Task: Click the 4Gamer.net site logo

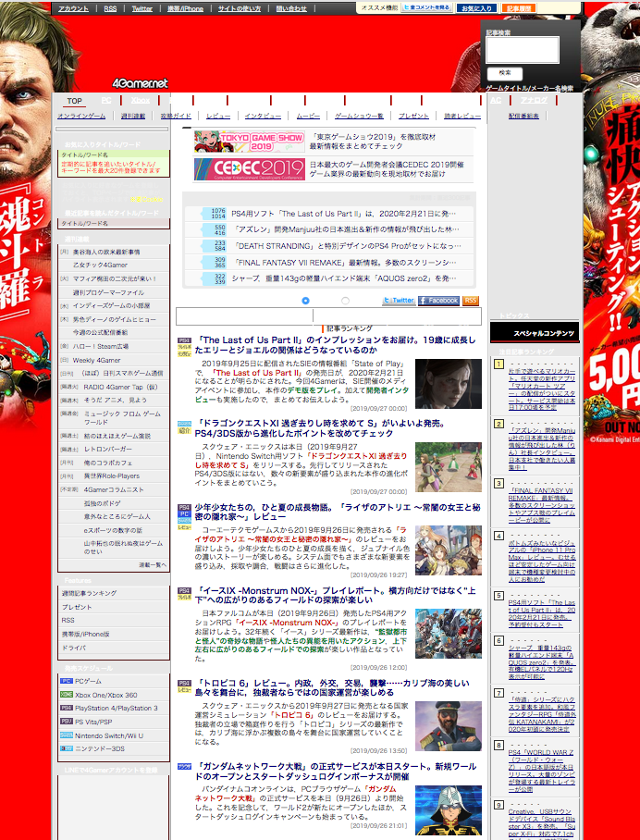Action: pyautogui.click(x=140, y=83)
